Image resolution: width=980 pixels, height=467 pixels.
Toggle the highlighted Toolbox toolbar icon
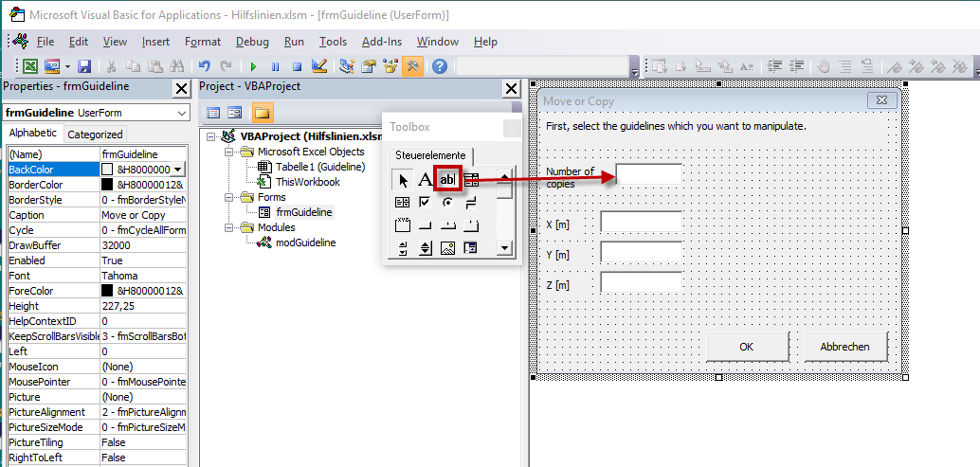click(412, 65)
